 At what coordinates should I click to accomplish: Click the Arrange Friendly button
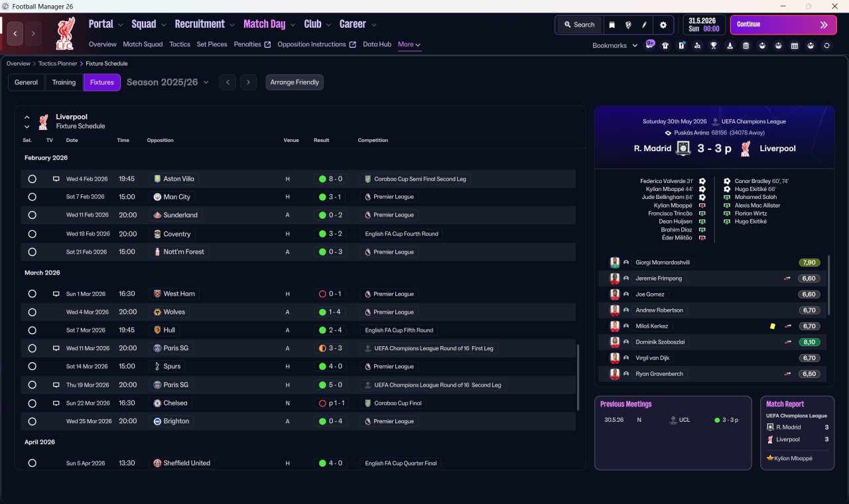click(x=294, y=82)
